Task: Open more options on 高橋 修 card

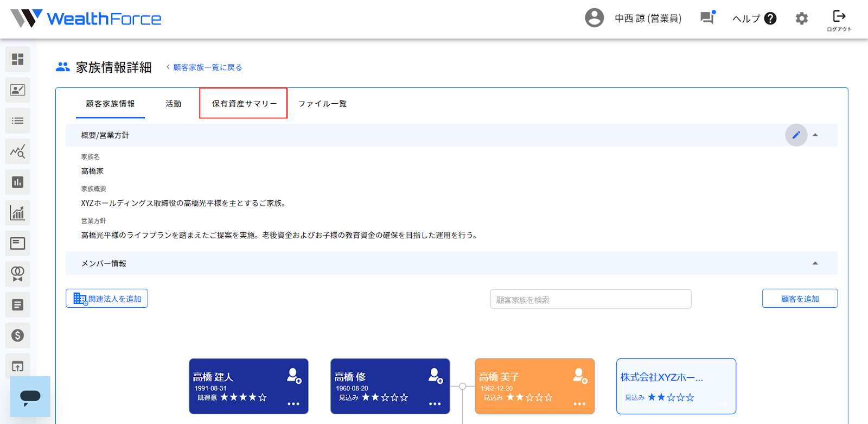Action: point(435,404)
